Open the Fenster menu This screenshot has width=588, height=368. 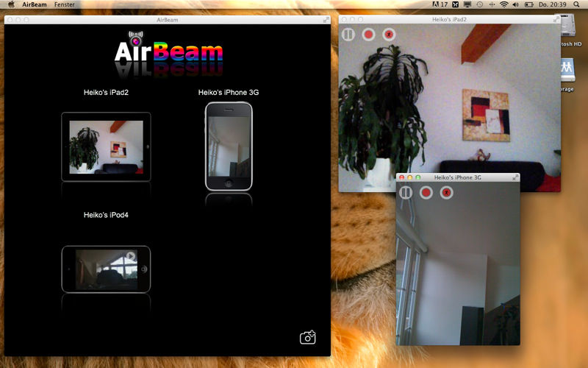pos(64,4)
